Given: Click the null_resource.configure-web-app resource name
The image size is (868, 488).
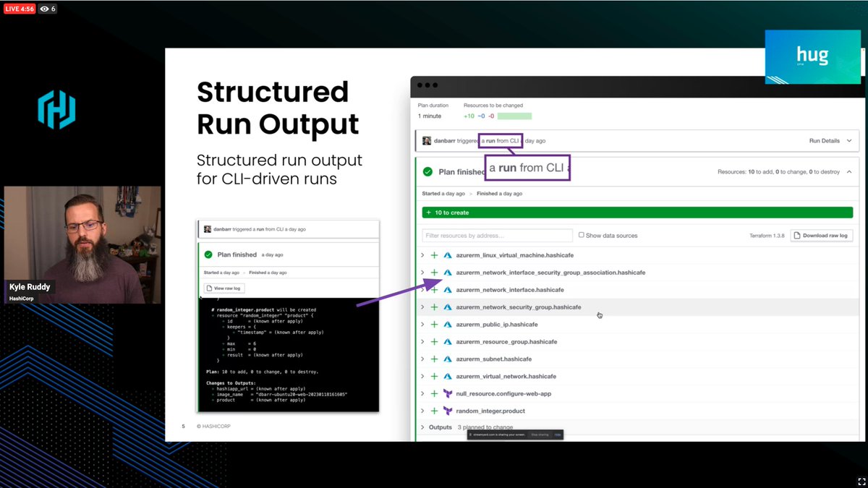Looking at the screenshot, I should coord(503,394).
